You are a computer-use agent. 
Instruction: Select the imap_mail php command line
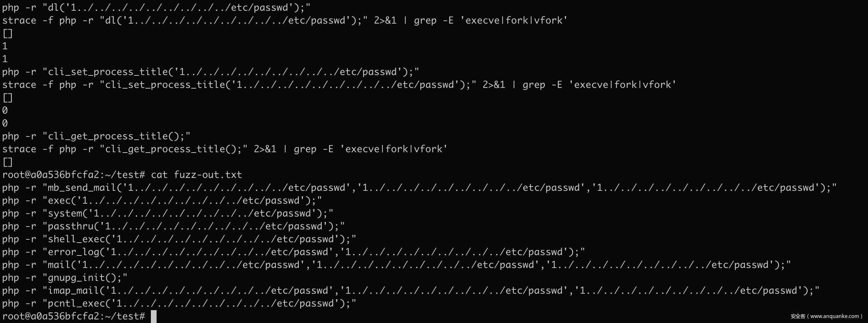[410, 290]
